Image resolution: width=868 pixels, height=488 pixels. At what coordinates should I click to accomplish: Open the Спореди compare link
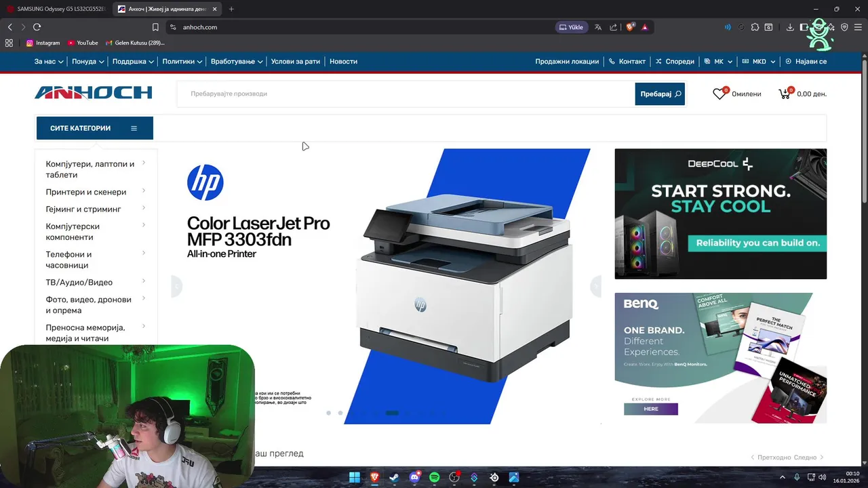point(675,61)
